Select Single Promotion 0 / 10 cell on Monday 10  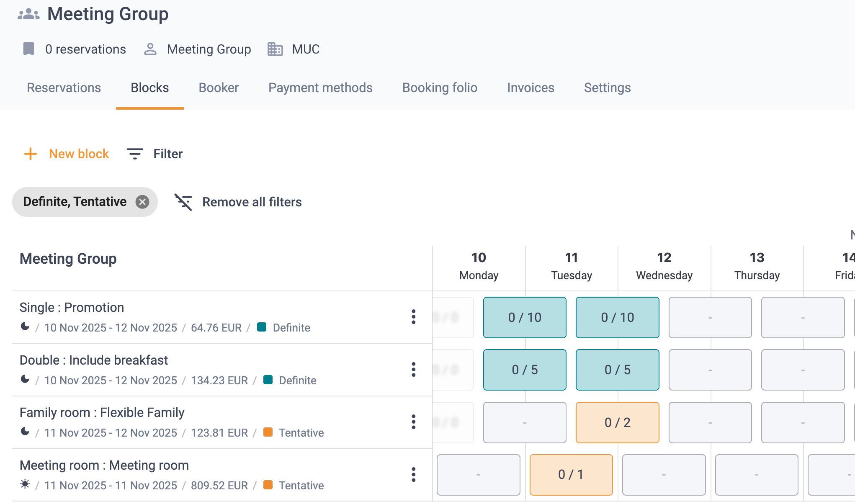tap(525, 317)
